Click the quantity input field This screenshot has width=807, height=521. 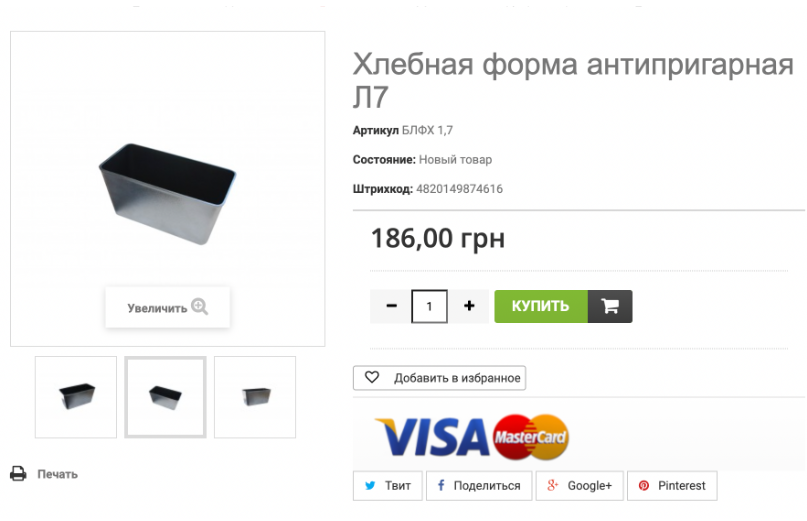(429, 306)
